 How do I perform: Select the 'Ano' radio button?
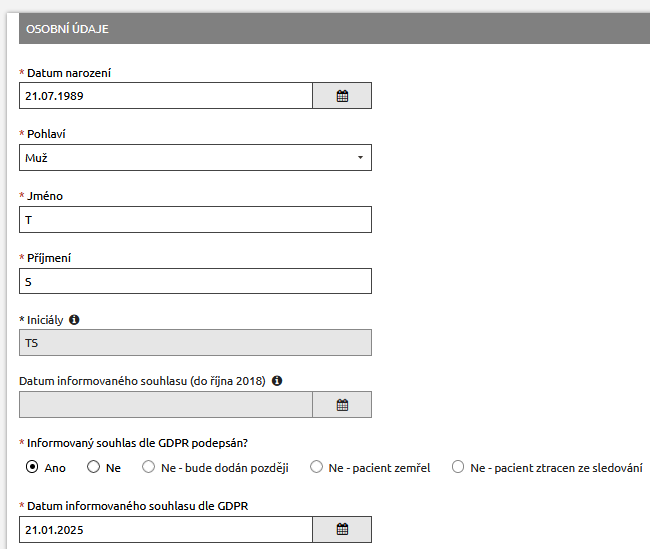pyautogui.click(x=32, y=467)
